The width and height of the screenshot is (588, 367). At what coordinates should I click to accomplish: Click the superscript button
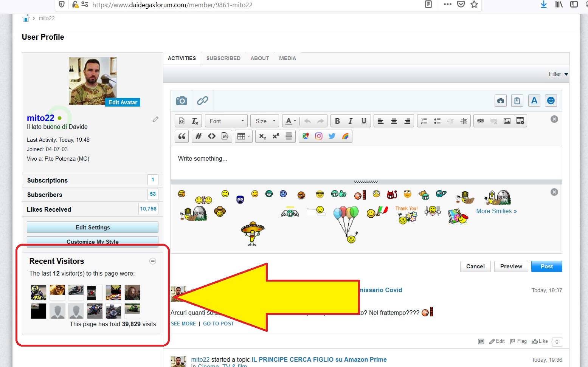point(276,136)
